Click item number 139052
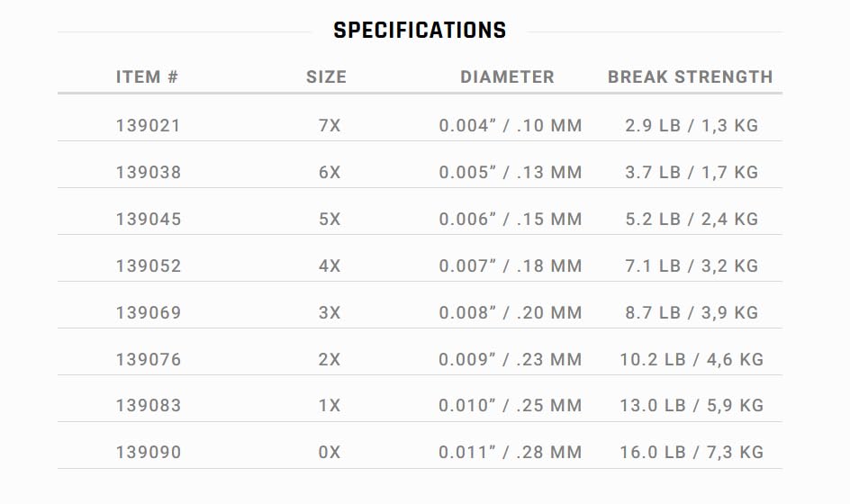This screenshot has height=504, width=850. (x=149, y=265)
